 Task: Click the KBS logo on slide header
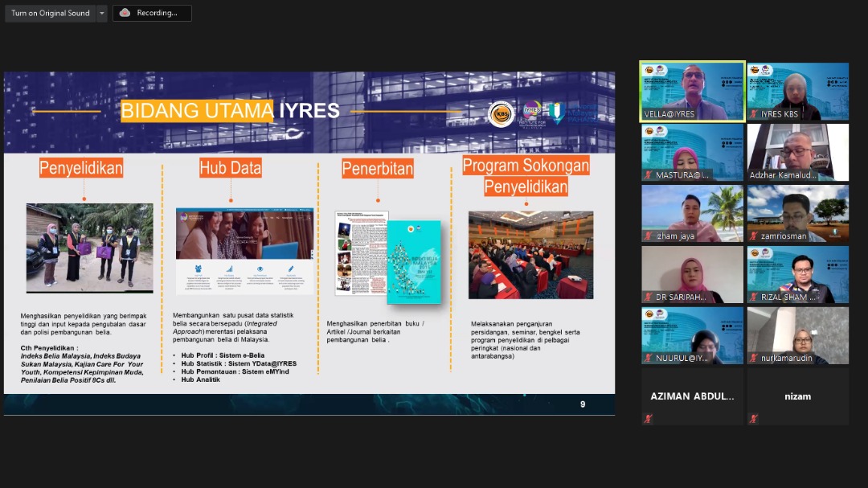click(501, 113)
